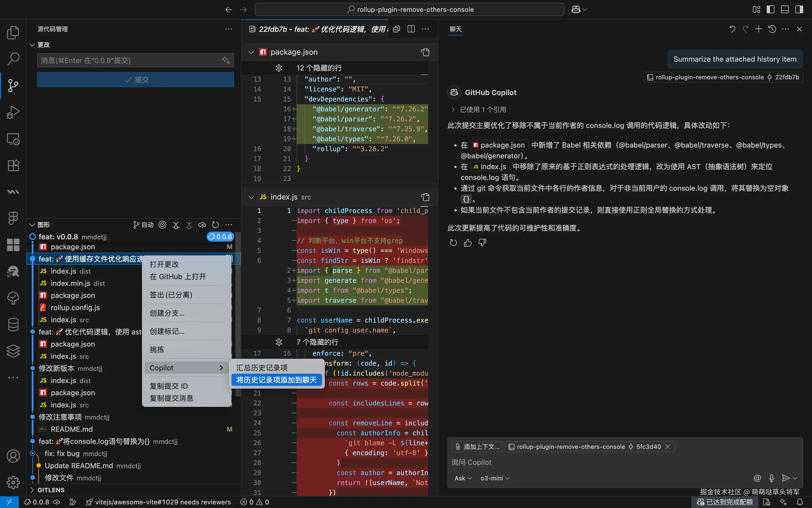The width and height of the screenshot is (812, 508).
Task: Click thumbs down on Copilot response
Action: pyautogui.click(x=482, y=243)
